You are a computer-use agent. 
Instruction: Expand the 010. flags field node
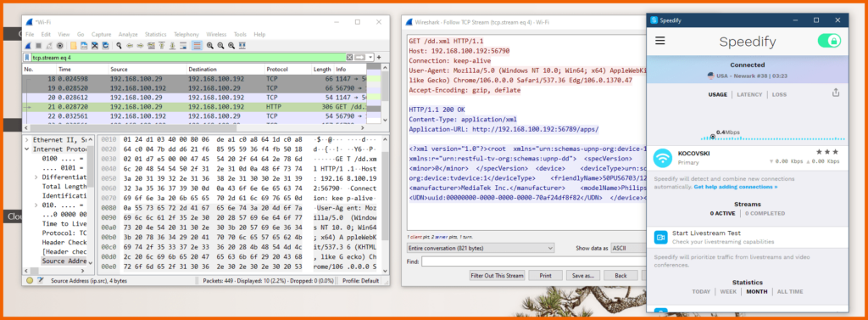(x=36, y=205)
